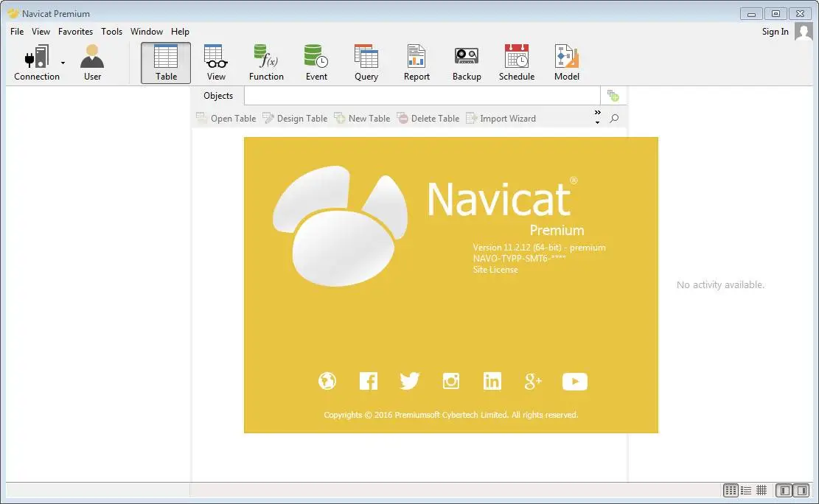Select the Event toolbar icon
Image resolution: width=819 pixels, height=504 pixels.
(316, 63)
